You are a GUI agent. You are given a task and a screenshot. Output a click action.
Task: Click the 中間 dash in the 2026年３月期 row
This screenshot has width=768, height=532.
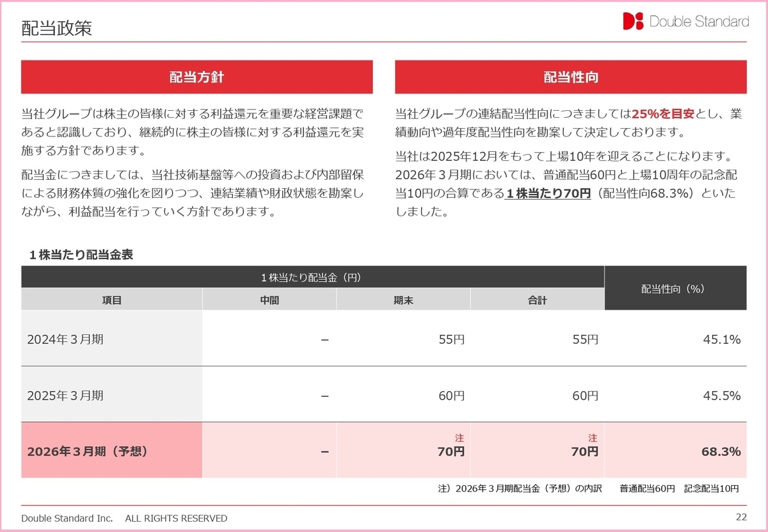(325, 452)
